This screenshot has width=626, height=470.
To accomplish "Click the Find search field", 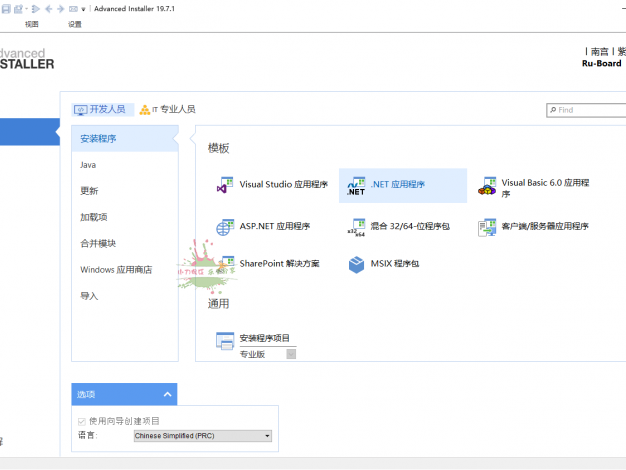I will tap(586, 110).
